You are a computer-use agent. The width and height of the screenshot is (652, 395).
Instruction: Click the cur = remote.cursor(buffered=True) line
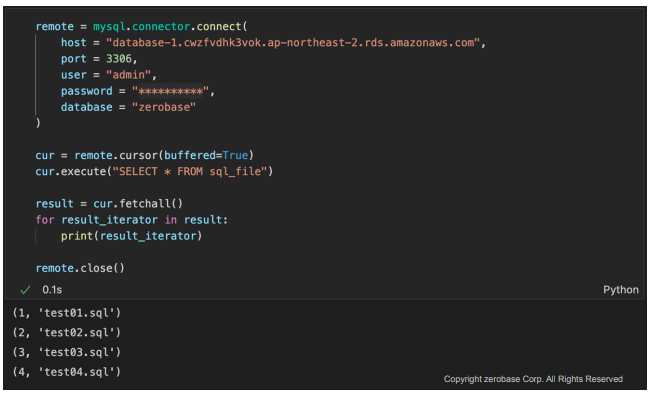tap(144, 156)
